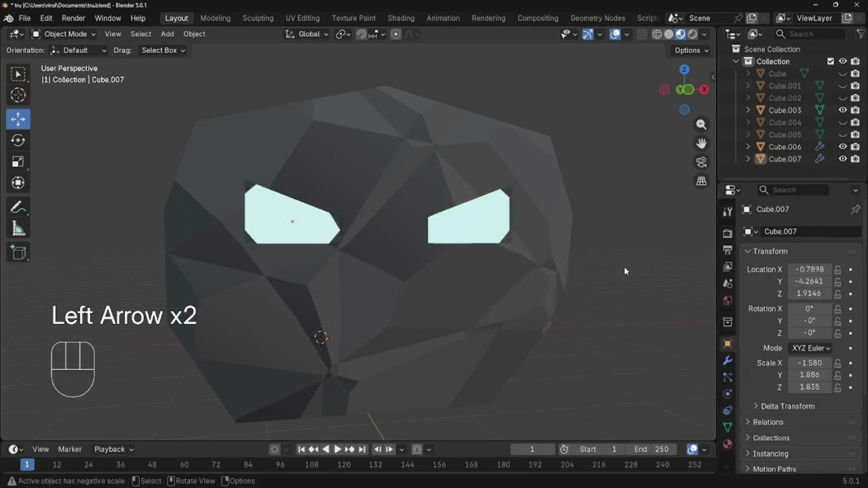Expand the Relations panel
Screen dimensions: 868x488
(x=768, y=422)
